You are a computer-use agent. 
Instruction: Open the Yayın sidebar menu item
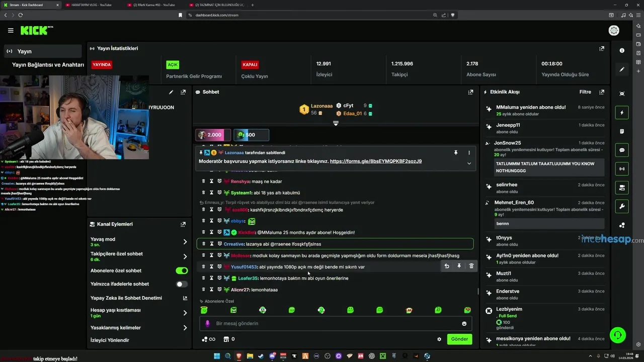pyautogui.click(x=43, y=51)
